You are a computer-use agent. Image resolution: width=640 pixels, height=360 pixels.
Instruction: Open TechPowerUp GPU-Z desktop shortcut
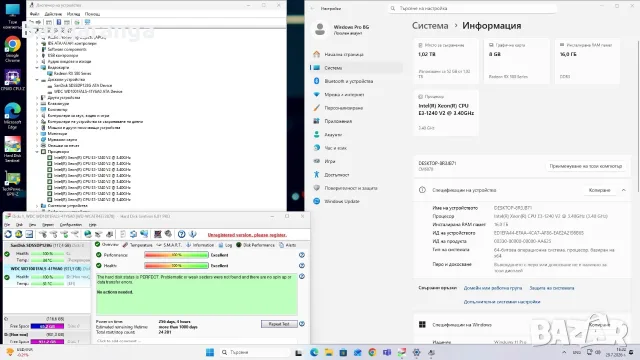12,184
